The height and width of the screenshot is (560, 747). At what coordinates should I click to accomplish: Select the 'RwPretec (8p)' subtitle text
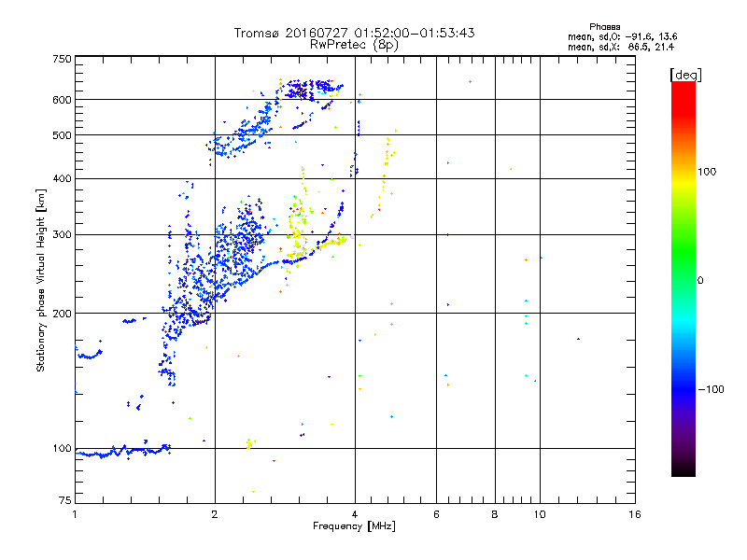coord(354,45)
